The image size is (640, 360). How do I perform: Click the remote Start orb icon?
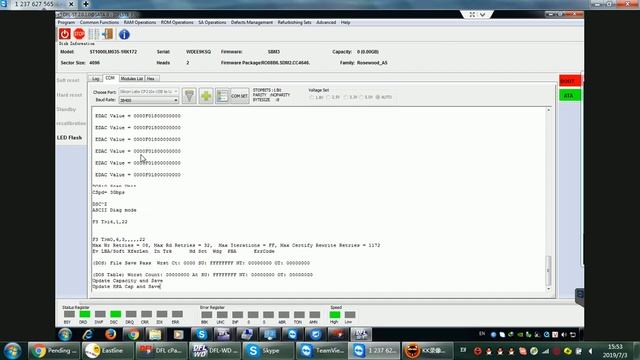tap(65, 334)
